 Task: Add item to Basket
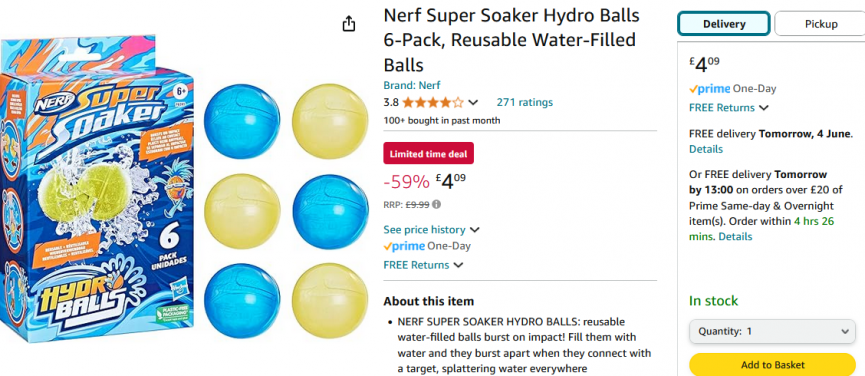pyautogui.click(x=772, y=364)
